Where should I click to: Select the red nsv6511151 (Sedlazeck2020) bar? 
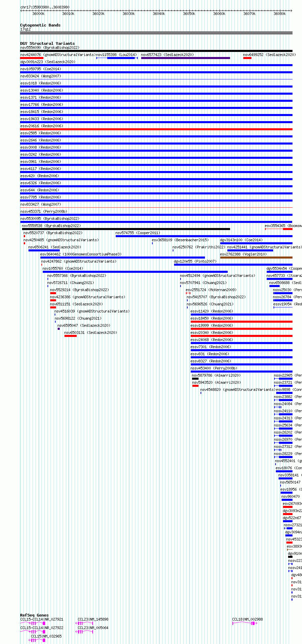pos(53,307)
